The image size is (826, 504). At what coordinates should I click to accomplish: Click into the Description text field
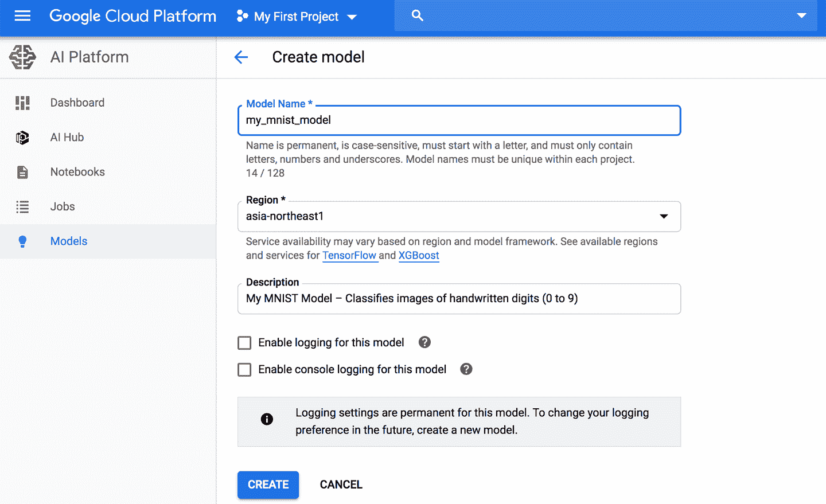459,299
